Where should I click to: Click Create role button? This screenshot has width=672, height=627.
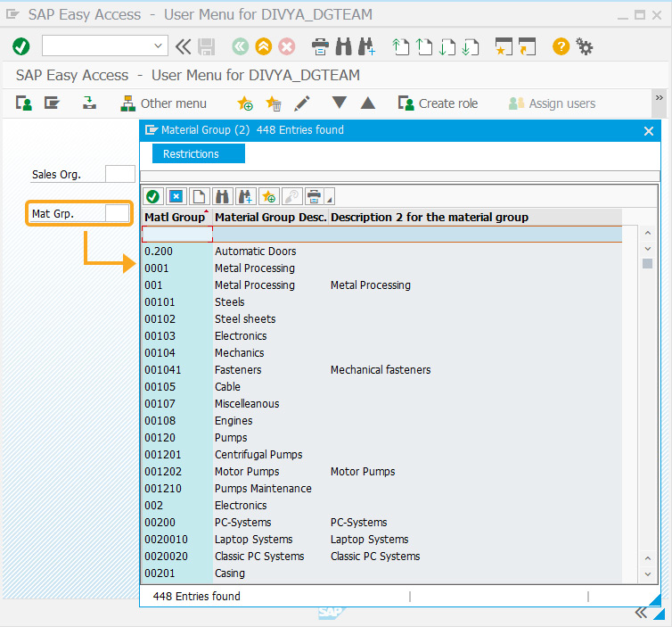(438, 103)
